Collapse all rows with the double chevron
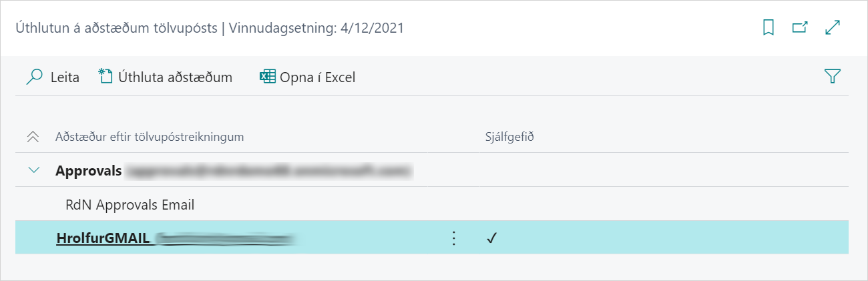The width and height of the screenshot is (868, 281). point(33,137)
